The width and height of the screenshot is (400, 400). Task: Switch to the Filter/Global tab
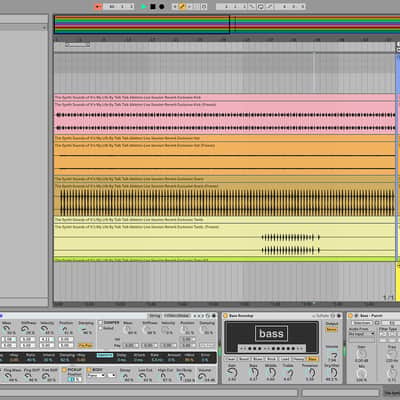176,316
